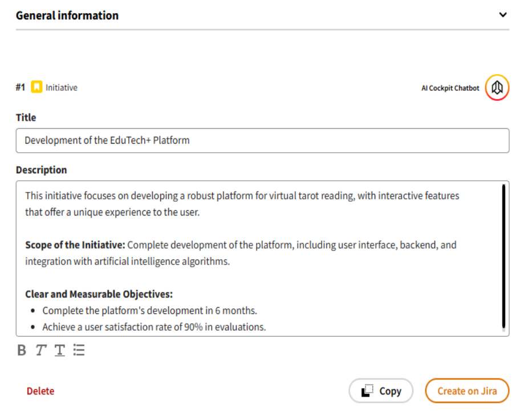Delete this initiative
Viewport: 532px width, 420px height.
(40, 391)
